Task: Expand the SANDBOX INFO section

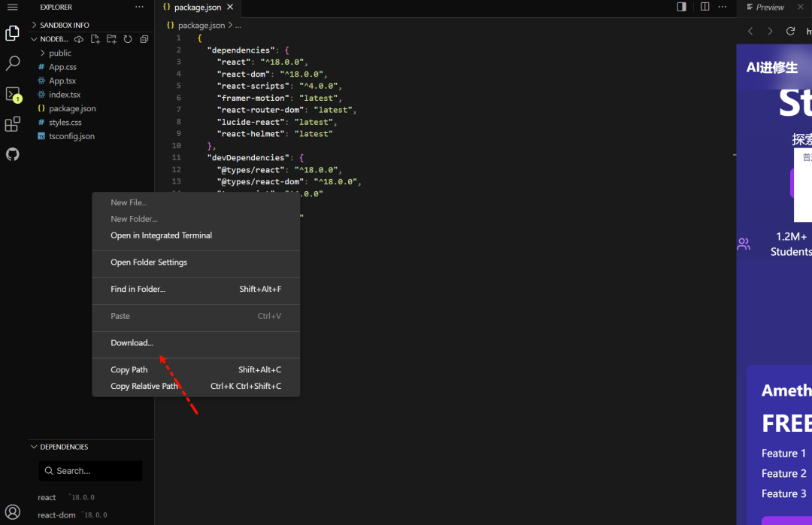Action: pos(64,25)
